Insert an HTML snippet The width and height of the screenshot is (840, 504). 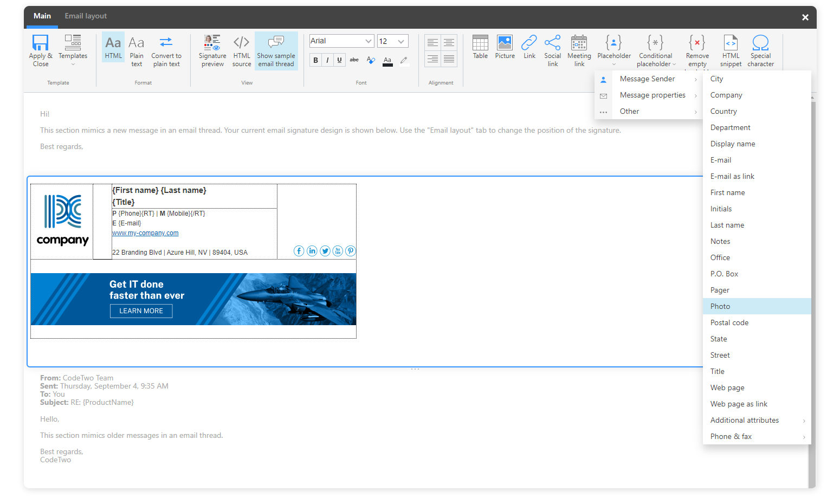(x=731, y=50)
